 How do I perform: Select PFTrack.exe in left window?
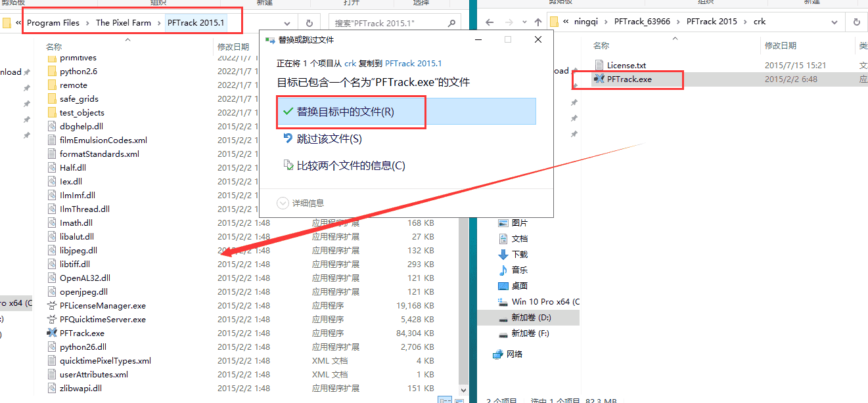click(x=81, y=333)
